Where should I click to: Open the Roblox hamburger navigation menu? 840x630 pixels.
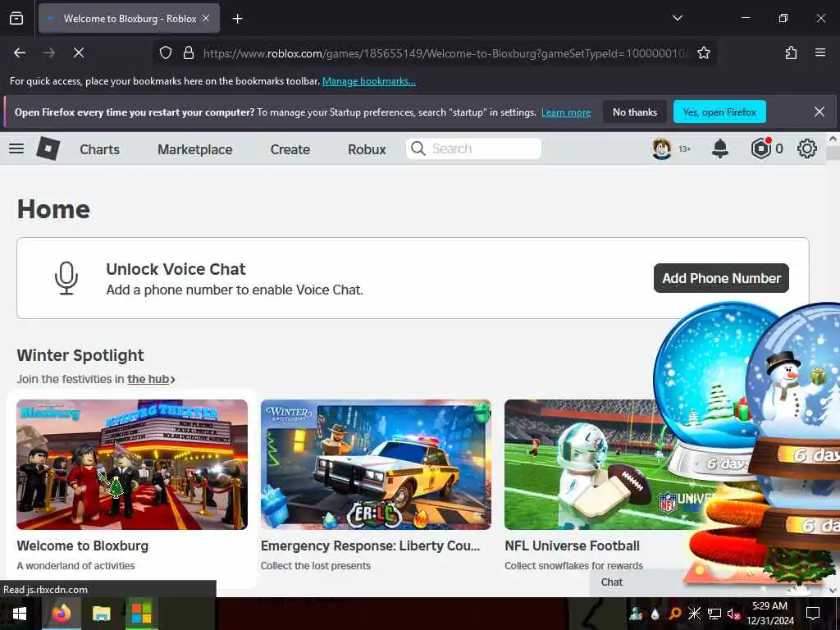16,148
